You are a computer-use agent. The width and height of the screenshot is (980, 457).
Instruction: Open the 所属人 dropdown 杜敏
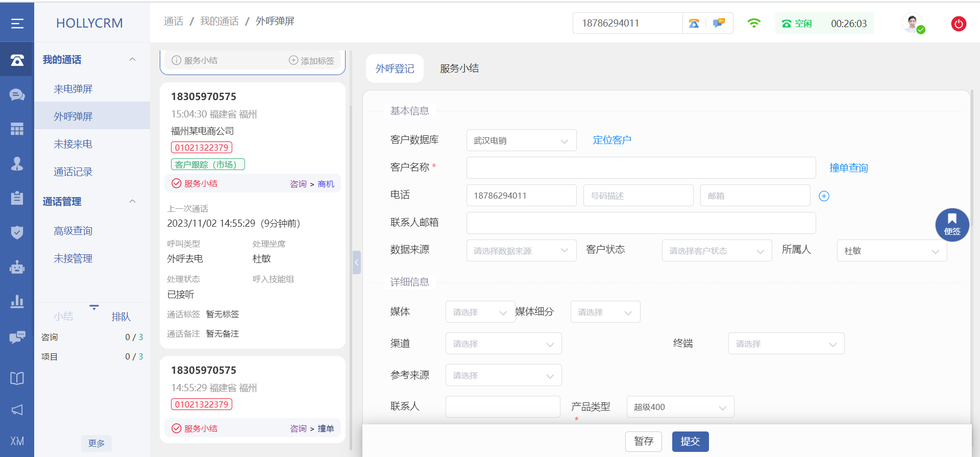[892, 251]
